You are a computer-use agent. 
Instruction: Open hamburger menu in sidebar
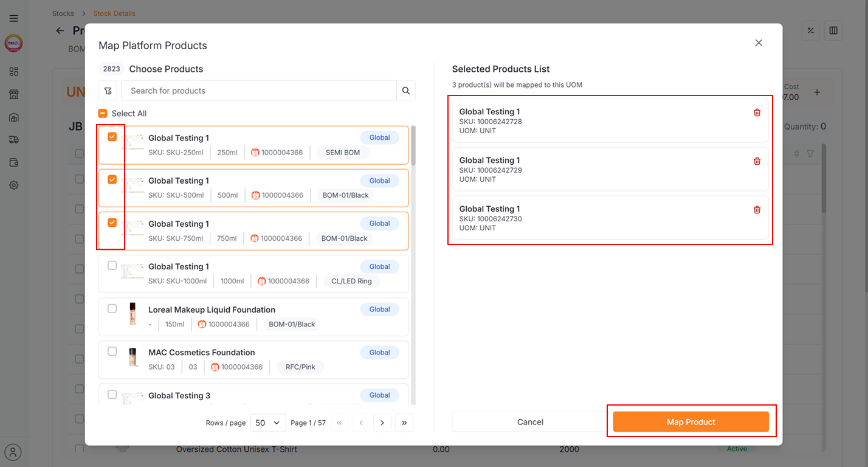[x=13, y=19]
